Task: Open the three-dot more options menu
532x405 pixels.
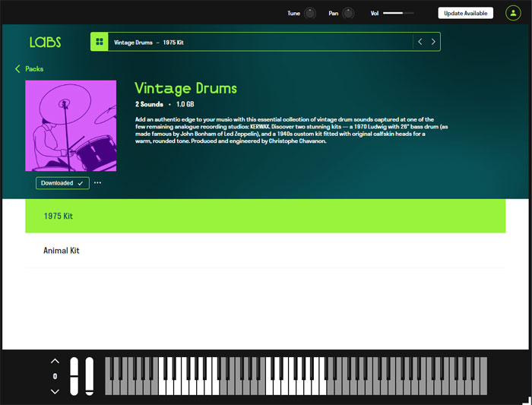Action: (98, 183)
